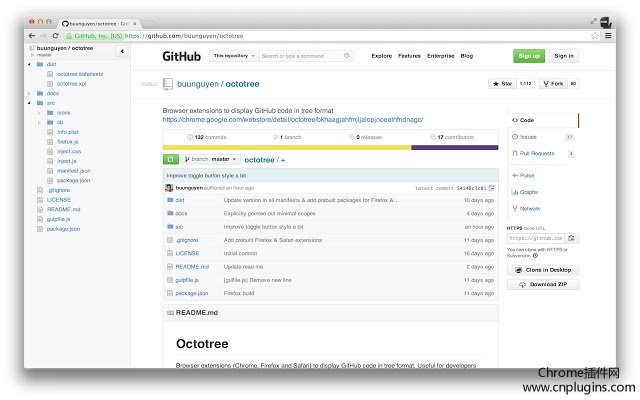The height and width of the screenshot is (400, 640).
Task: Open octotree.safariextz in sidebar tree
Action: 80,74
